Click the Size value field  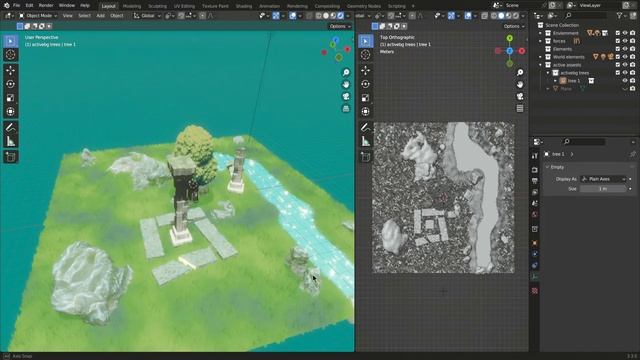(x=603, y=189)
